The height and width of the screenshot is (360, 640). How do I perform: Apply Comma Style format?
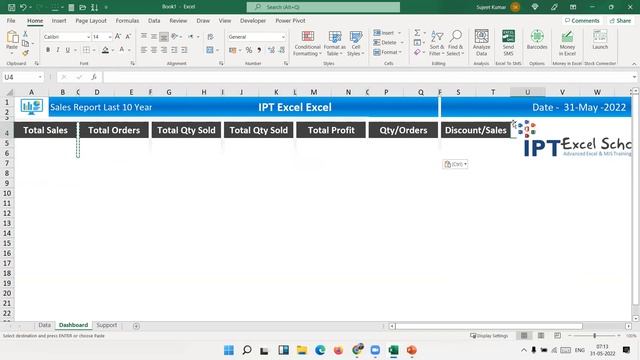point(259,50)
